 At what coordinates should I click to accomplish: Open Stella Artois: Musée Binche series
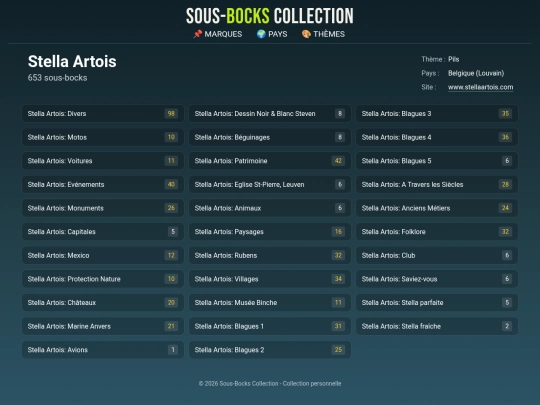coord(270,303)
